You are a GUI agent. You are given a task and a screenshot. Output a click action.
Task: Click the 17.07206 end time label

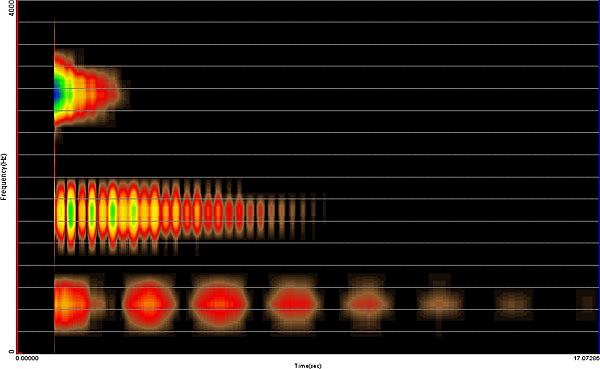[587, 358]
